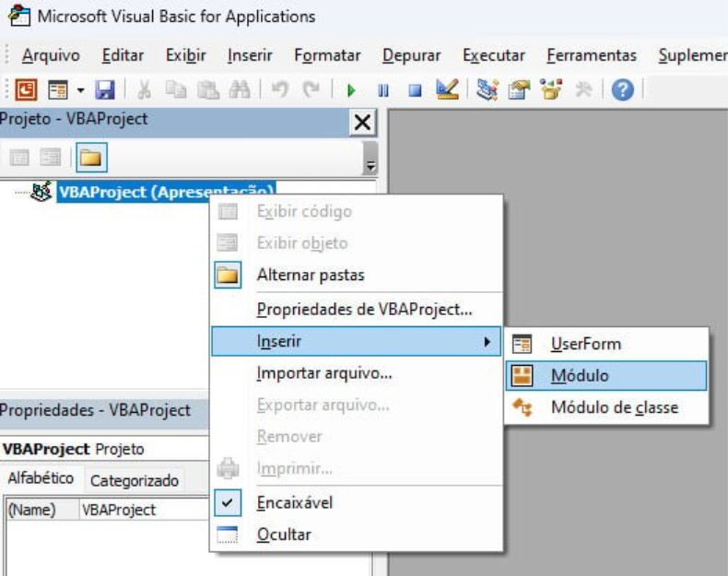Open the Executar menu
728x576 pixels.
[494, 55]
